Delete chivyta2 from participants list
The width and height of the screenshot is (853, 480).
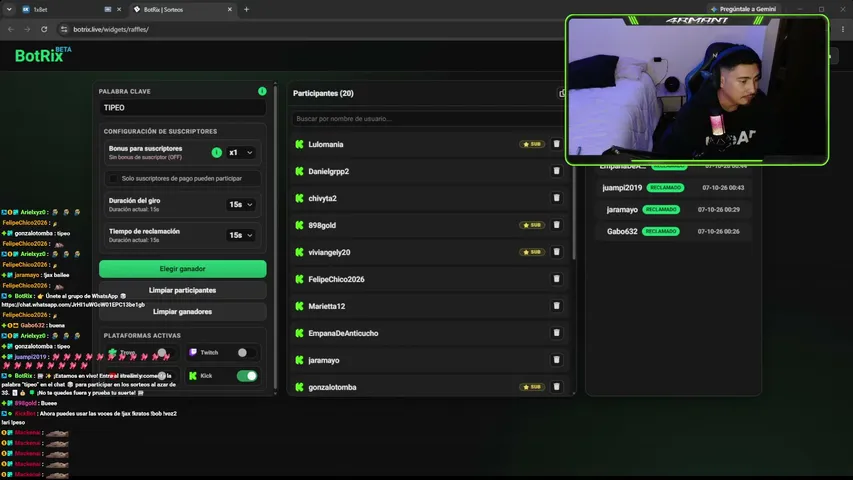(556, 198)
